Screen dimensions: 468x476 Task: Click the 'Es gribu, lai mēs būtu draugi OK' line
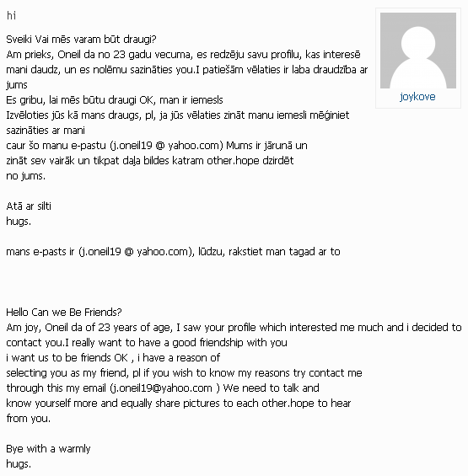115,100
